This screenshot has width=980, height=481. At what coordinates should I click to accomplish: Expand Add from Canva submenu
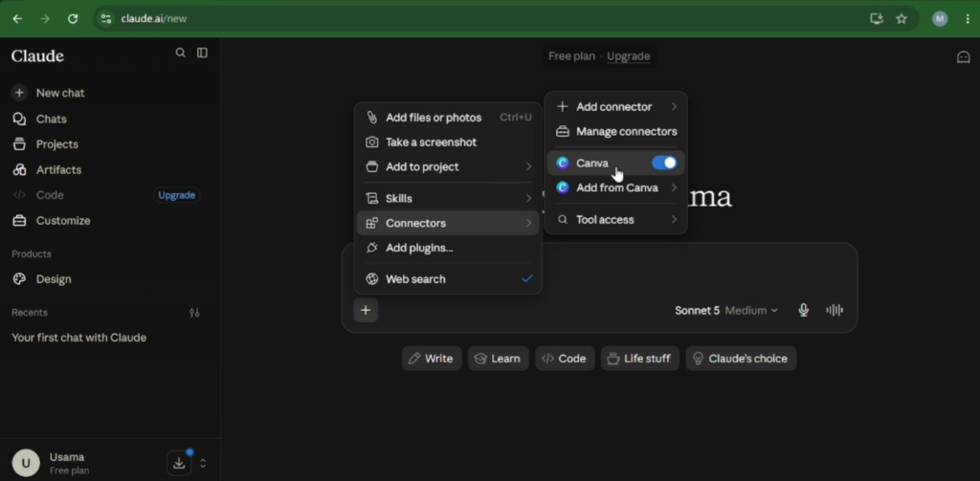(616, 188)
